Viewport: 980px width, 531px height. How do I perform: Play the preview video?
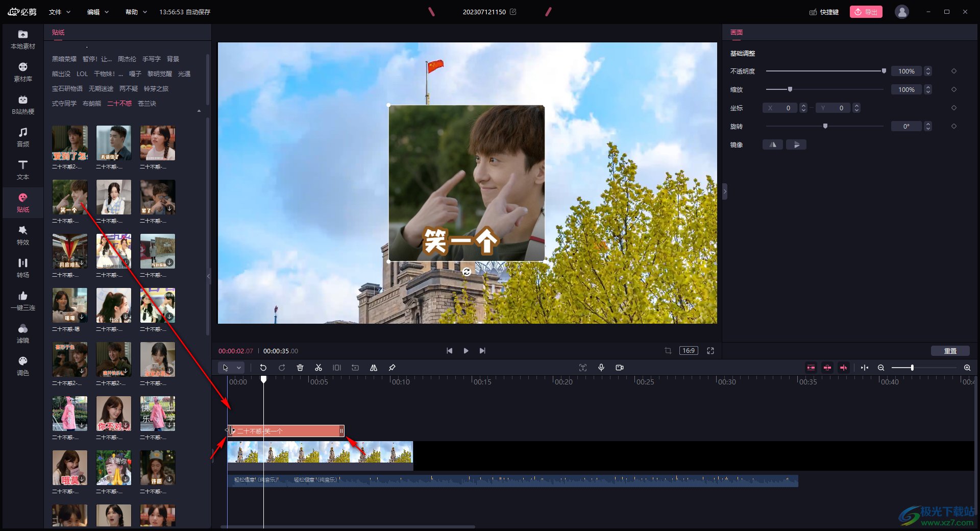click(x=466, y=351)
